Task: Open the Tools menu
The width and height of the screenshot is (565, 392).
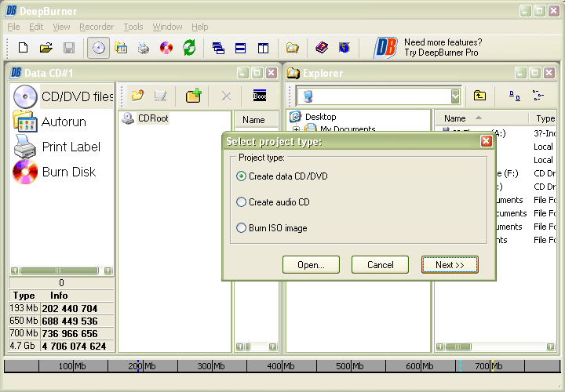Action: [x=133, y=27]
